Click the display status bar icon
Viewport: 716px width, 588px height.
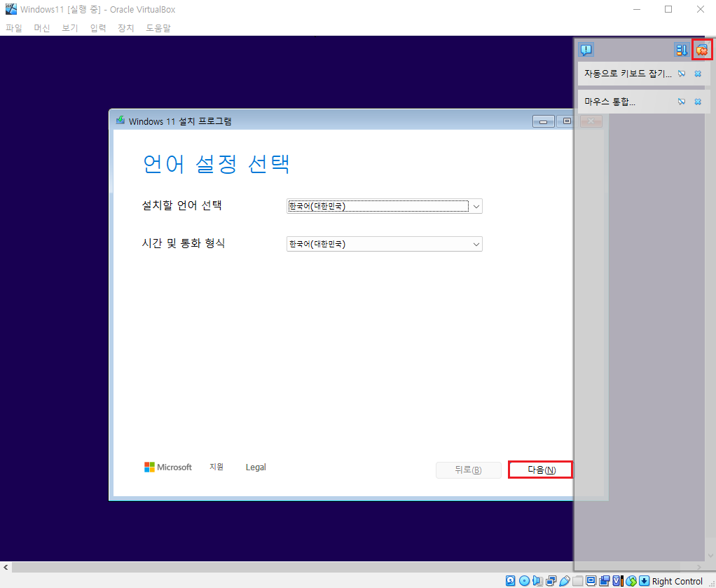click(x=591, y=580)
